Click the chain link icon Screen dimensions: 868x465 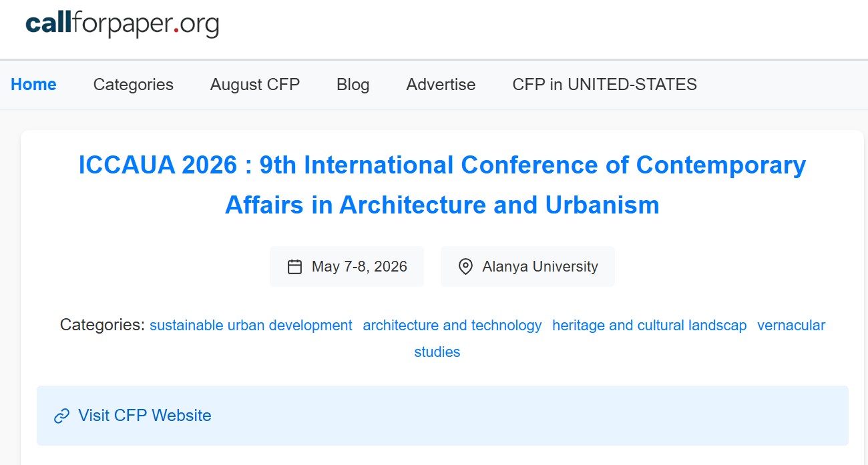[61, 416]
